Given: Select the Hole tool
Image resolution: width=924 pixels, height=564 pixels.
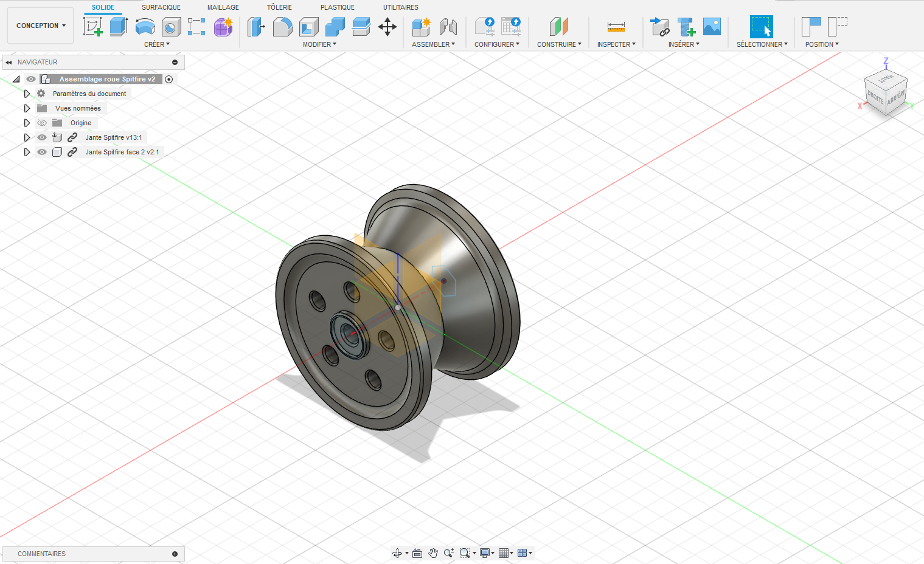Looking at the screenshot, I should (x=171, y=27).
